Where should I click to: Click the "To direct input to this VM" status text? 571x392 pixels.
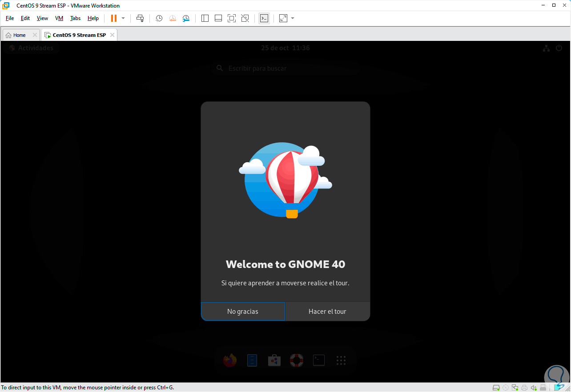(x=88, y=388)
